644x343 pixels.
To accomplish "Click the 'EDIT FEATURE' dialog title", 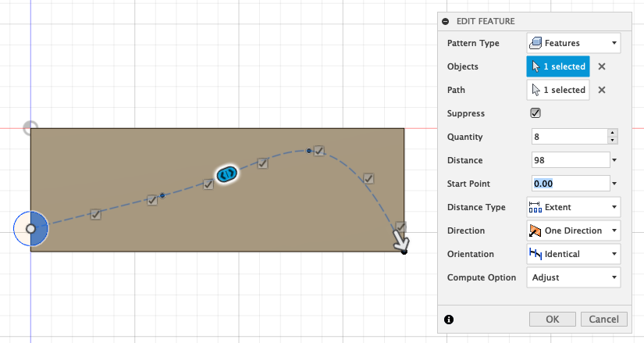I will (486, 21).
